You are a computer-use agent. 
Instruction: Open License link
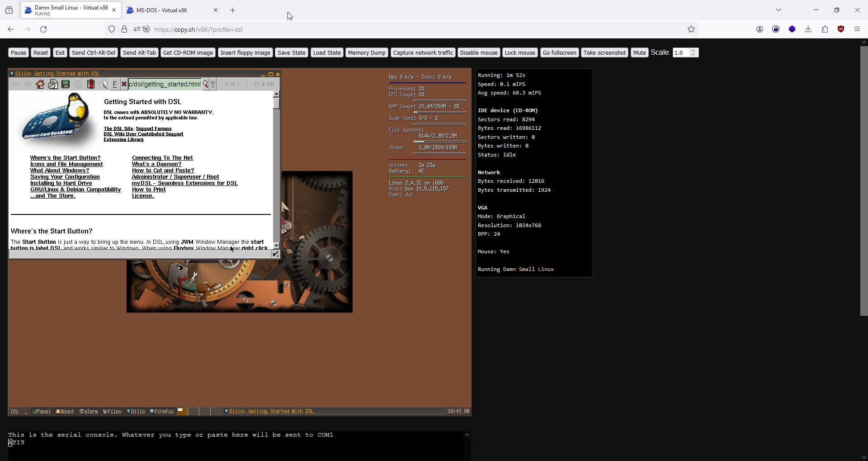[x=143, y=196]
